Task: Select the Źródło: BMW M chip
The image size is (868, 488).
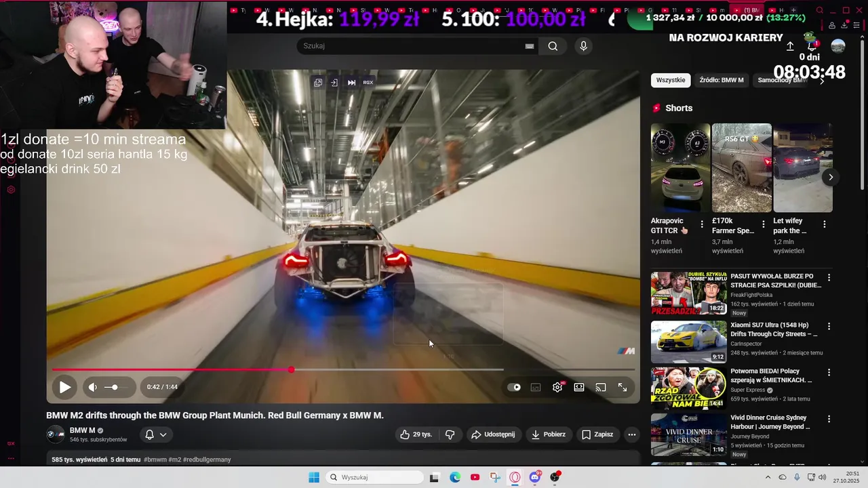Action: point(722,80)
